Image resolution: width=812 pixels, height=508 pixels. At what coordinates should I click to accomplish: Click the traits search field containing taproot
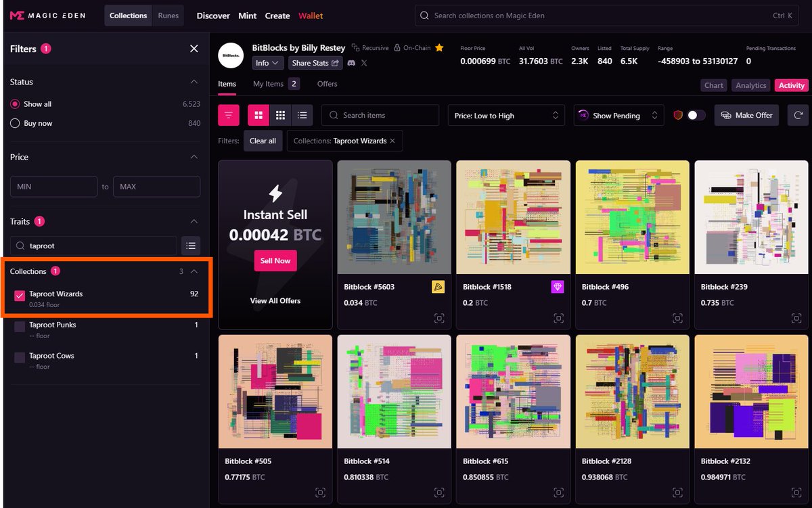[x=93, y=246]
